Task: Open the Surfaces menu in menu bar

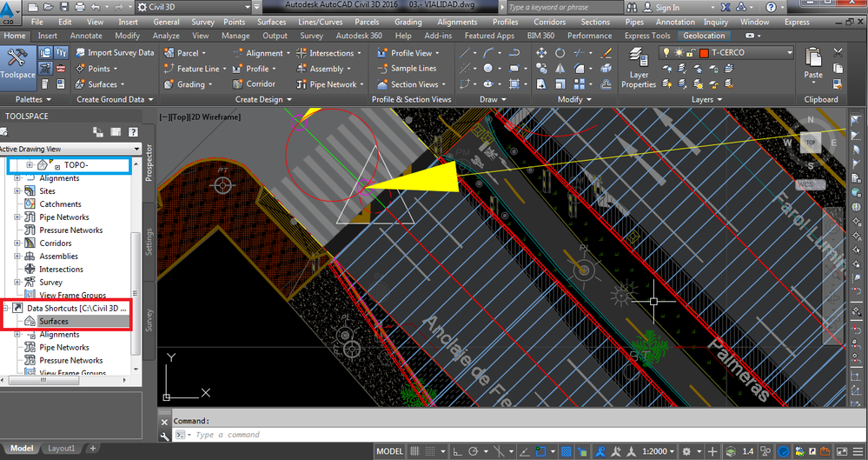Action: (x=271, y=22)
